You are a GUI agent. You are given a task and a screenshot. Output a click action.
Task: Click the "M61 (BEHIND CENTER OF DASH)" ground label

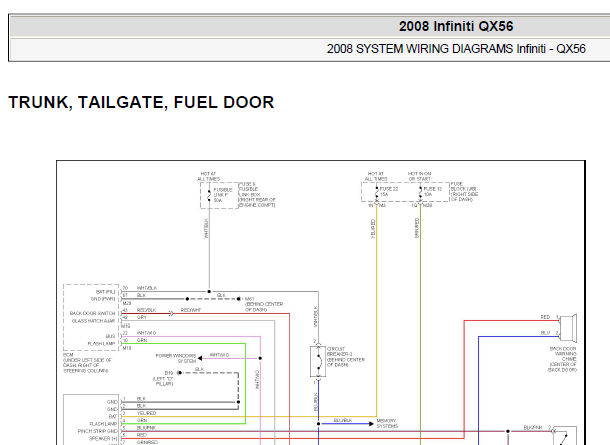tap(264, 304)
